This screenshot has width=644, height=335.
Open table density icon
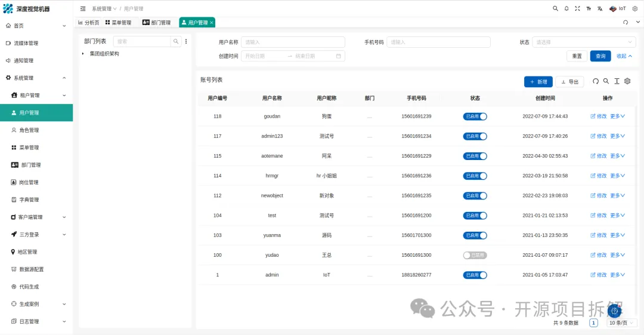click(617, 81)
